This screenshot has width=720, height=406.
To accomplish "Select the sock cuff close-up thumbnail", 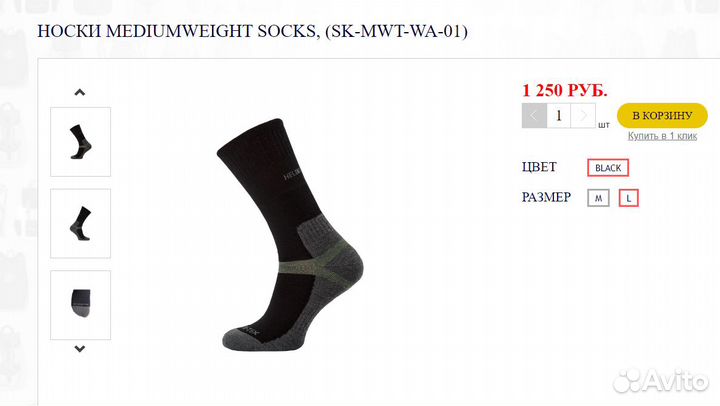I will (x=80, y=305).
